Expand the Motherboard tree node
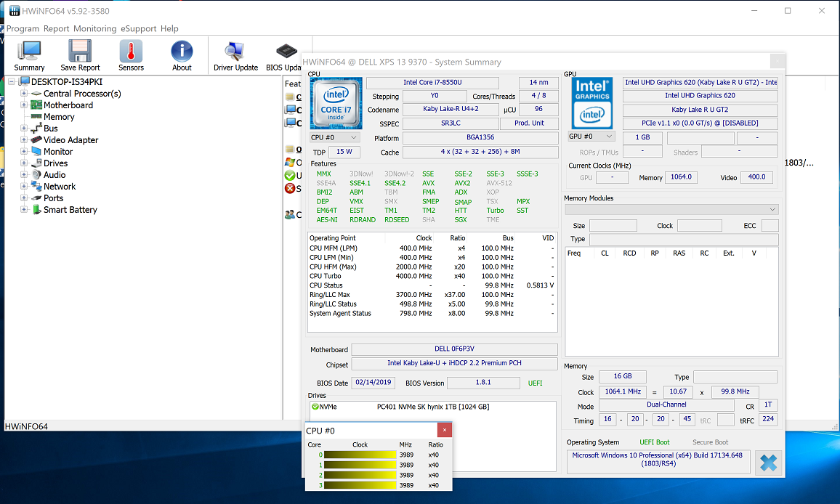840x504 pixels. [x=23, y=105]
